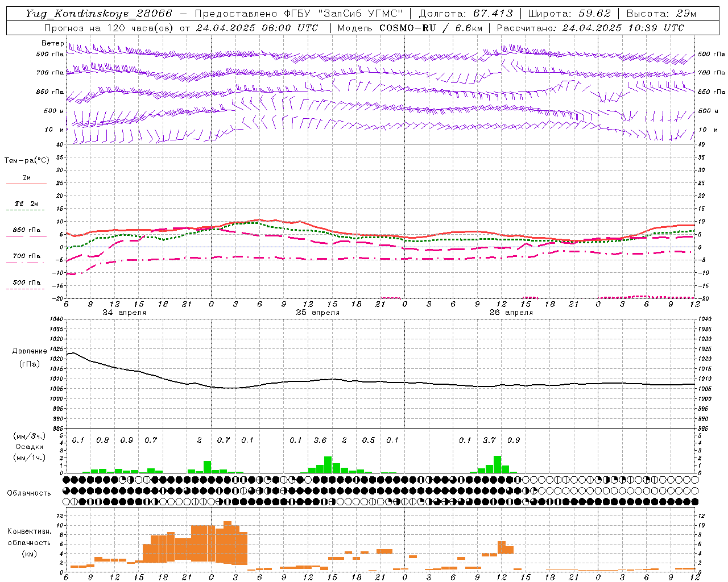Click the "Td 2м" dew point legend

(27, 203)
